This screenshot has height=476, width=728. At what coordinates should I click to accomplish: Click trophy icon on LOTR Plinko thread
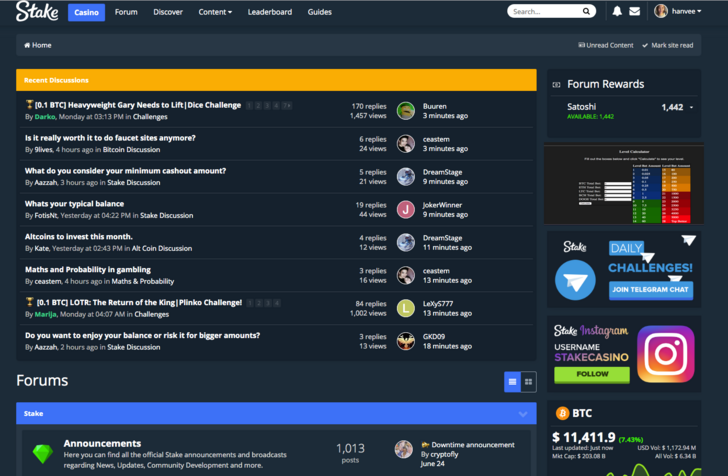click(29, 302)
